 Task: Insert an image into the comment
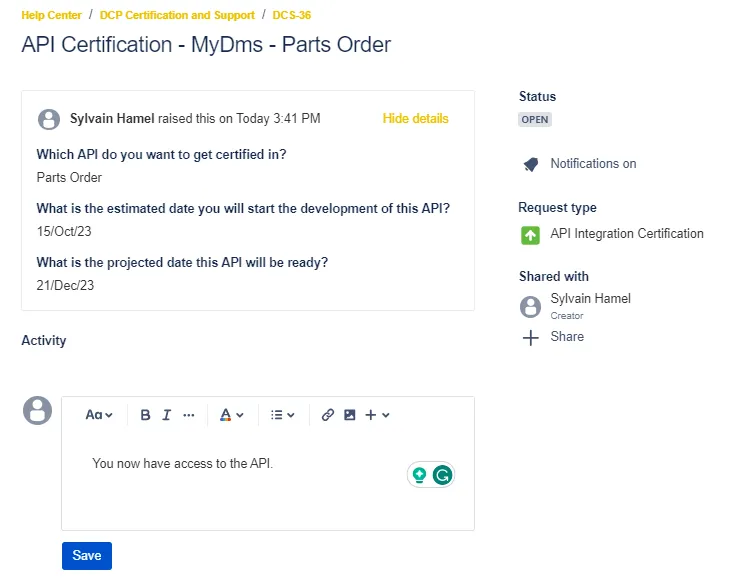point(350,415)
